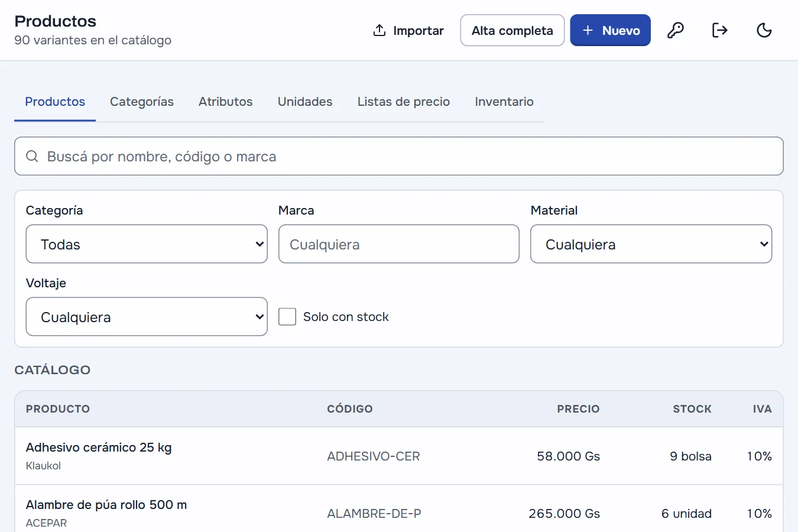Image resolution: width=798 pixels, height=532 pixels.
Task: Open the Voltaje dropdown
Action: tap(147, 317)
